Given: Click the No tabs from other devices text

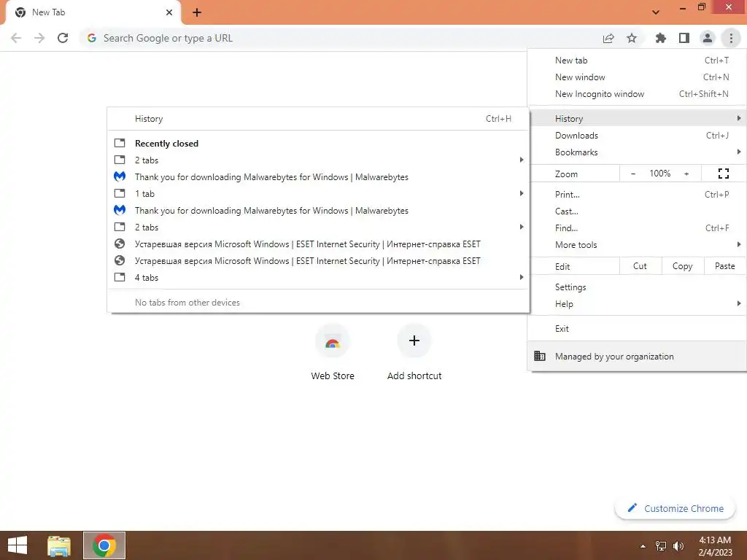Looking at the screenshot, I should click(x=187, y=303).
